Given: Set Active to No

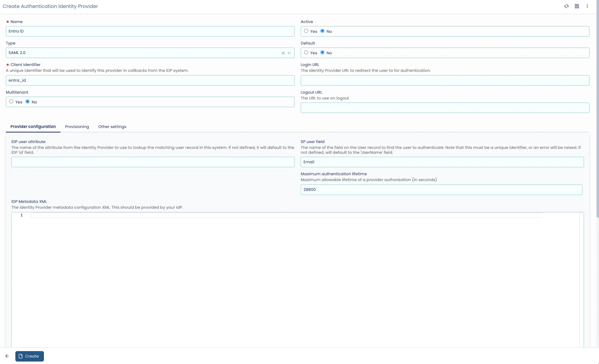Looking at the screenshot, I should click(322, 31).
